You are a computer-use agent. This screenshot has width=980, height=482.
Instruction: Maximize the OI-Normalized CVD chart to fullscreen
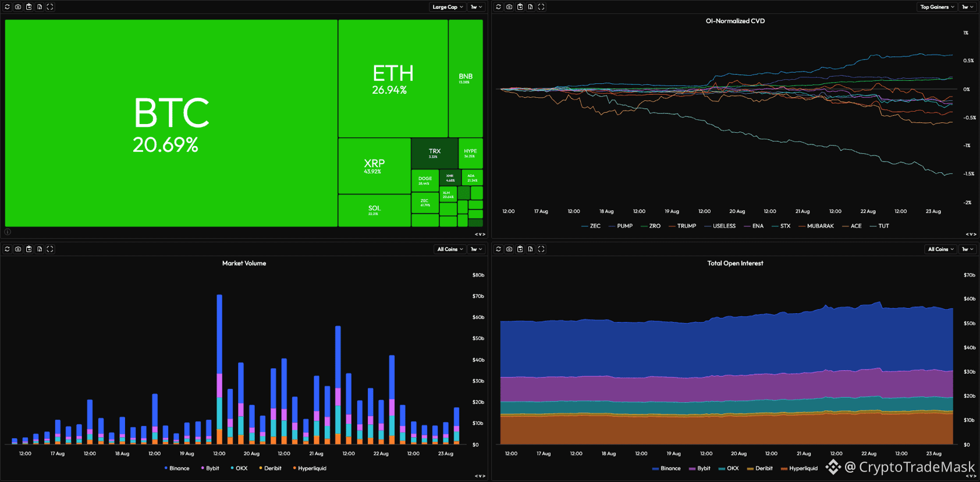point(541,7)
